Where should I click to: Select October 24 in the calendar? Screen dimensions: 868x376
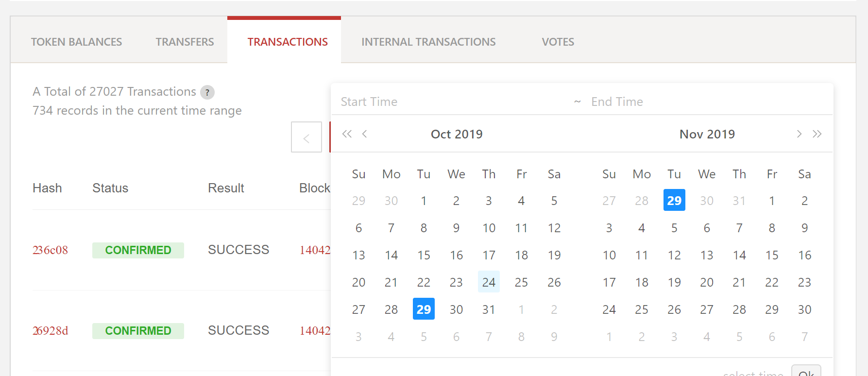(489, 282)
